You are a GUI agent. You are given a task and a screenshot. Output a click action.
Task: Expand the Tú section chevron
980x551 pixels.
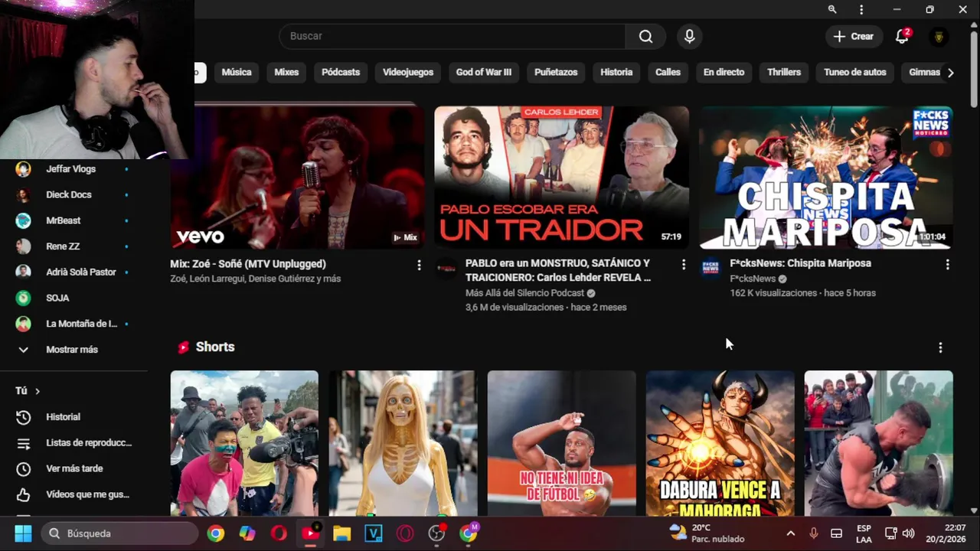pyautogui.click(x=37, y=391)
